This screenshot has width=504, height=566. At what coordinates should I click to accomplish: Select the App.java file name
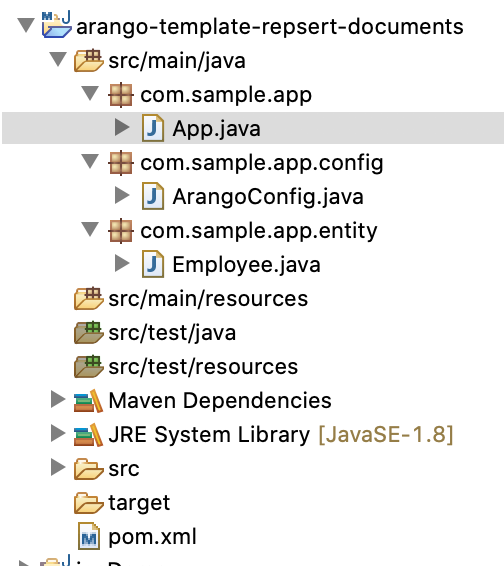click(x=216, y=129)
